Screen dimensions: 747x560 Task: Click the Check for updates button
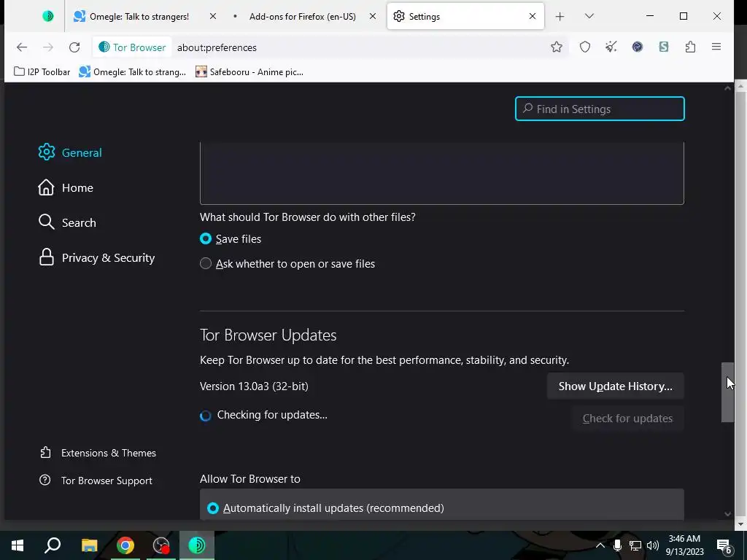(x=628, y=418)
